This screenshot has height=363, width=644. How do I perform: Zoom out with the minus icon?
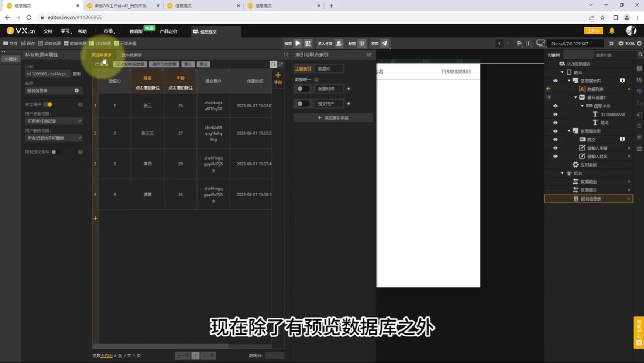tap(621, 43)
